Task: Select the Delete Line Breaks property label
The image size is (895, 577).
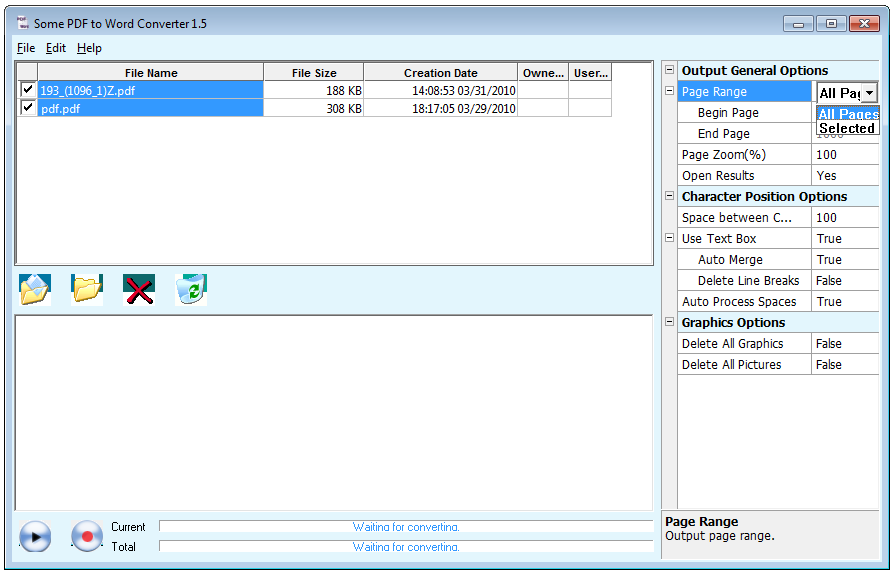Action: point(744,280)
